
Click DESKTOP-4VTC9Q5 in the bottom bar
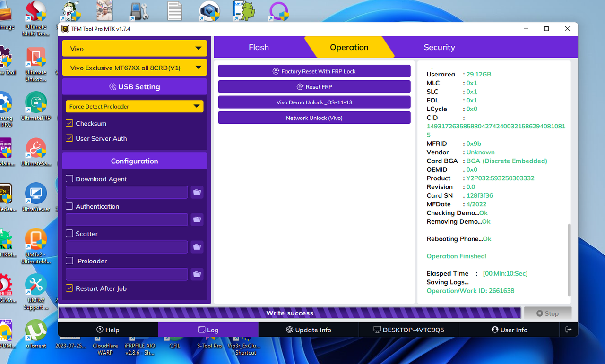409,330
